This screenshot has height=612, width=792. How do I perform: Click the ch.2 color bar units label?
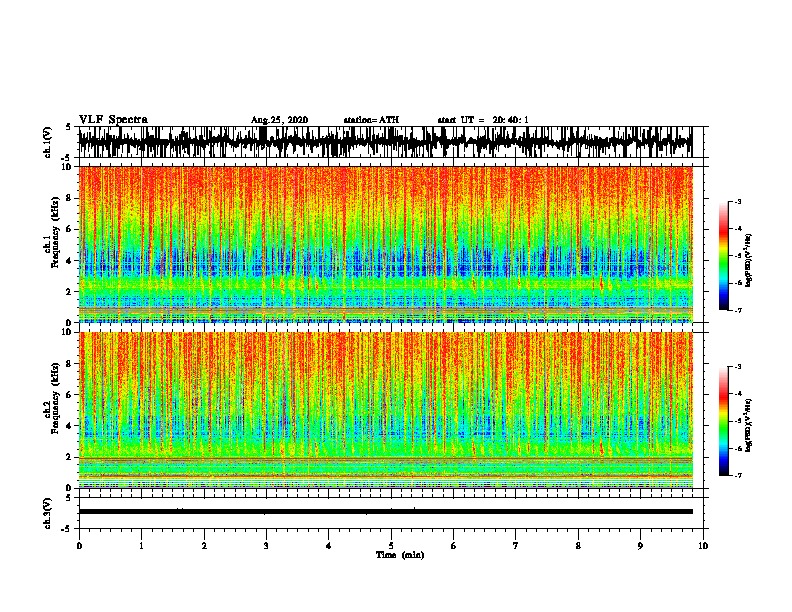click(749, 425)
